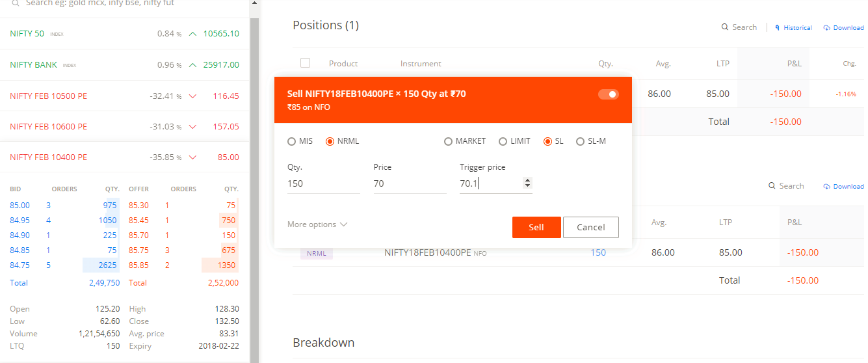
Task: Click the watchlist search icon at top left
Action: [x=16, y=3]
